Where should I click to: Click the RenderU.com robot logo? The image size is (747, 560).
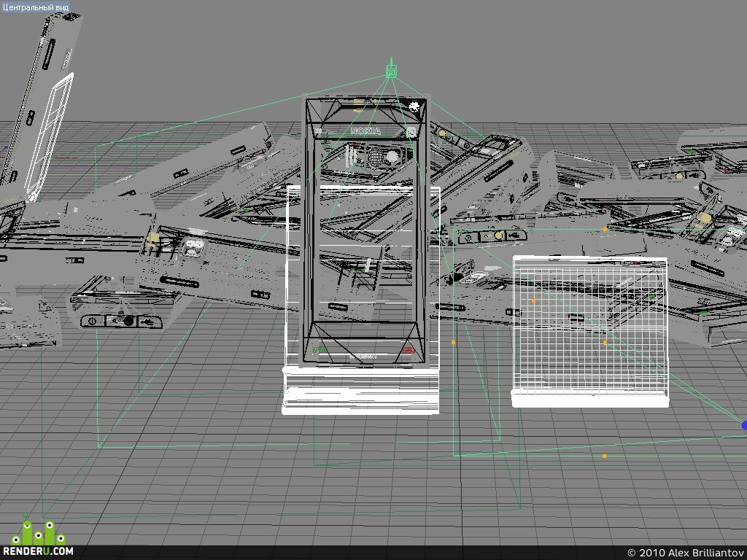pos(38,531)
